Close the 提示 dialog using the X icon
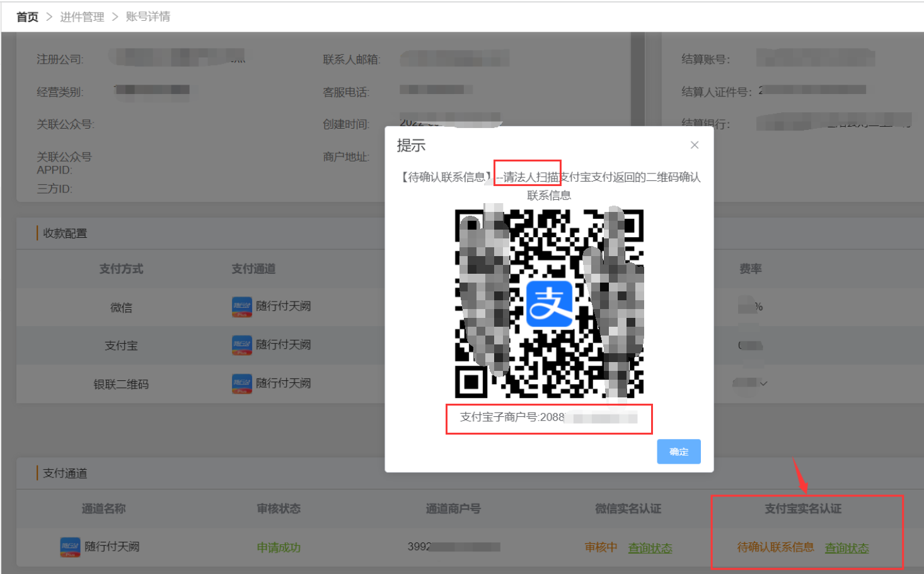924x574 pixels. [694, 145]
